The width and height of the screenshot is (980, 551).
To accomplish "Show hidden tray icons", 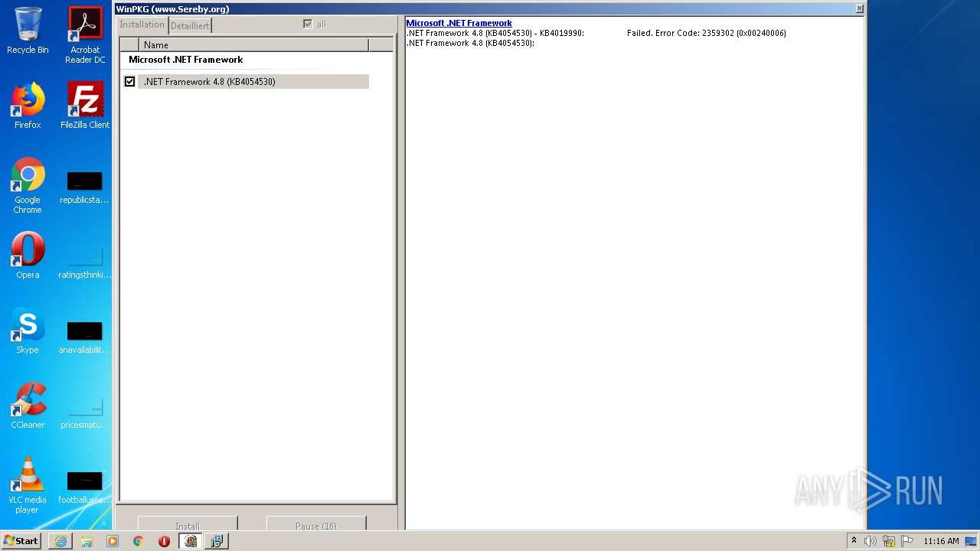I will (854, 541).
